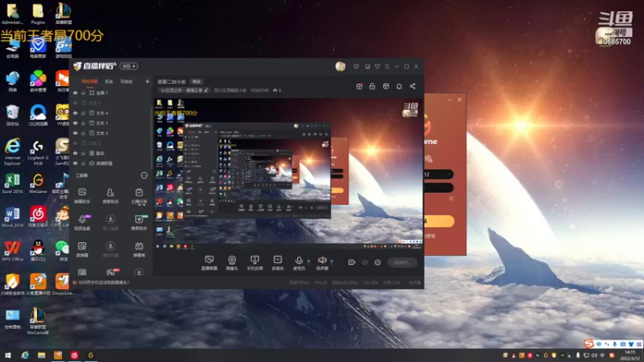This screenshot has width=644, height=362.
Task: Open the hamburger menu in title bar
Action: [387, 67]
